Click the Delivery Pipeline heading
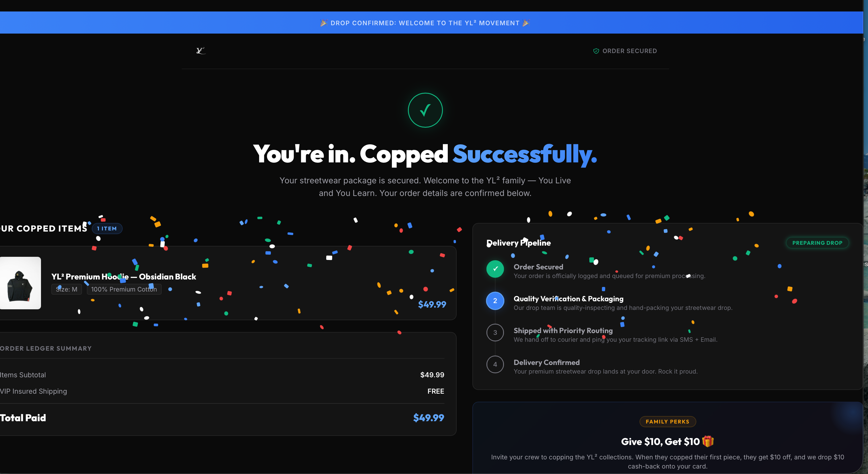The height and width of the screenshot is (474, 868). 519,243
